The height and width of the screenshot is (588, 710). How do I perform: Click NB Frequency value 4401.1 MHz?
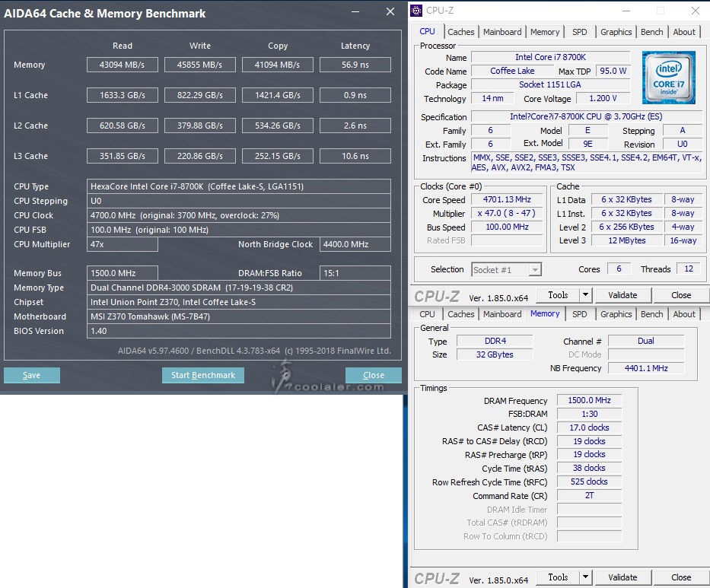pos(646,368)
